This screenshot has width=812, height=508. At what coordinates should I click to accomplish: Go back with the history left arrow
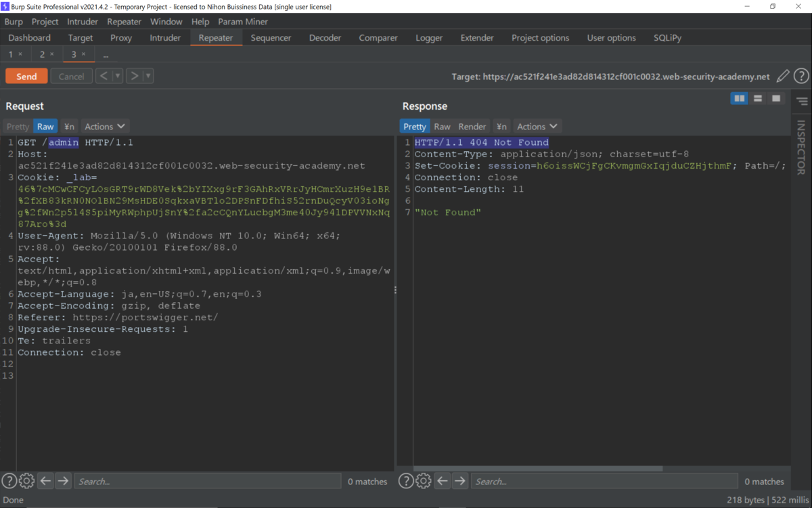point(104,76)
